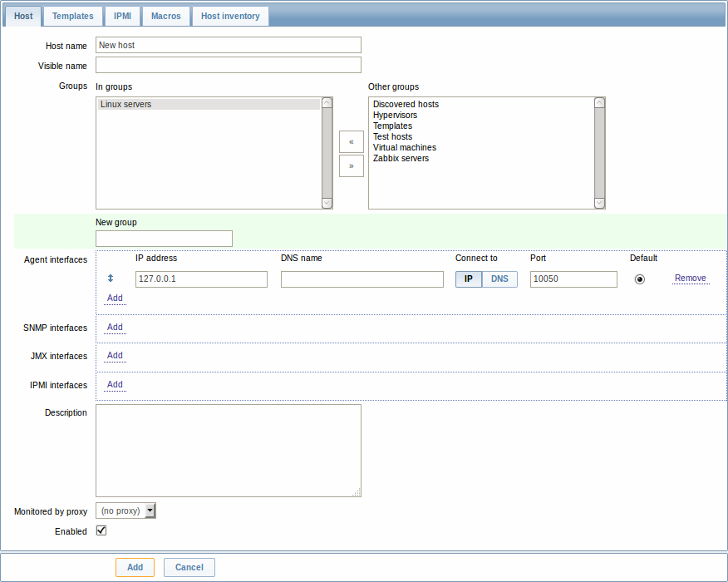Screen dimensions: 728x582
Task: Open the Monitored by proxy dropdown
Action: 125,510
